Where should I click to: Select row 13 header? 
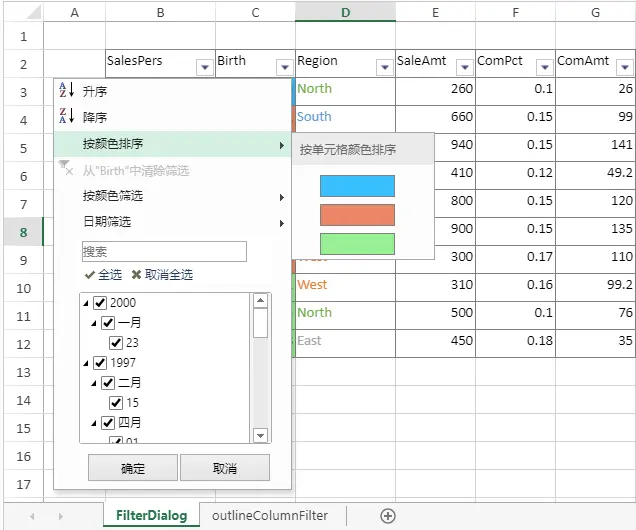pyautogui.click(x=23, y=372)
